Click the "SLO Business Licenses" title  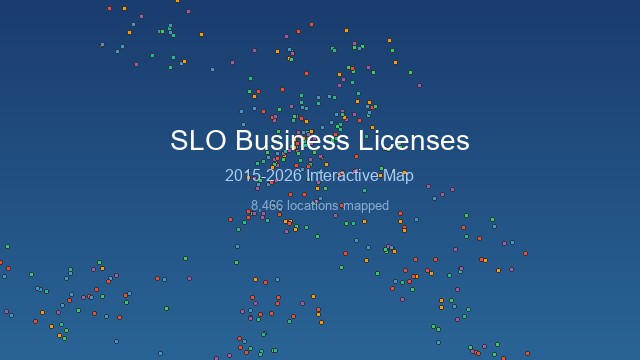tap(320, 140)
